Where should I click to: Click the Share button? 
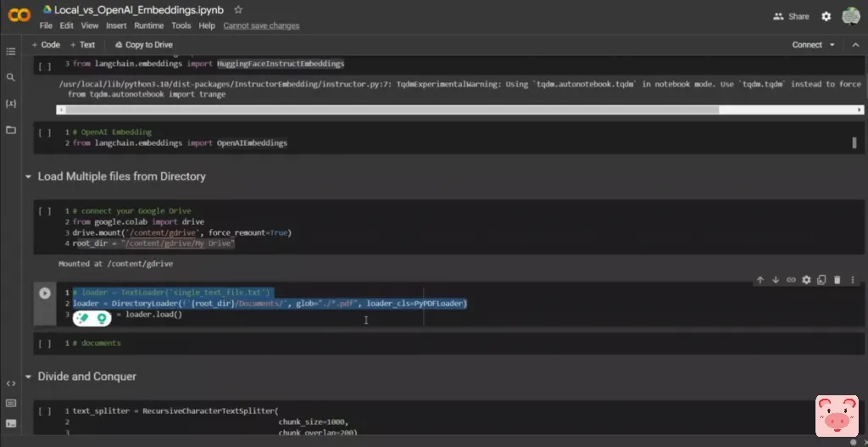pyautogui.click(x=791, y=17)
